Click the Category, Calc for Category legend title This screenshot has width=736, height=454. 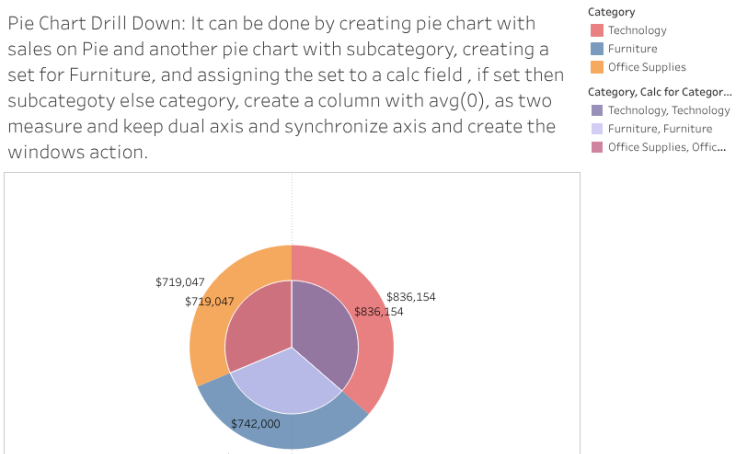tap(660, 91)
